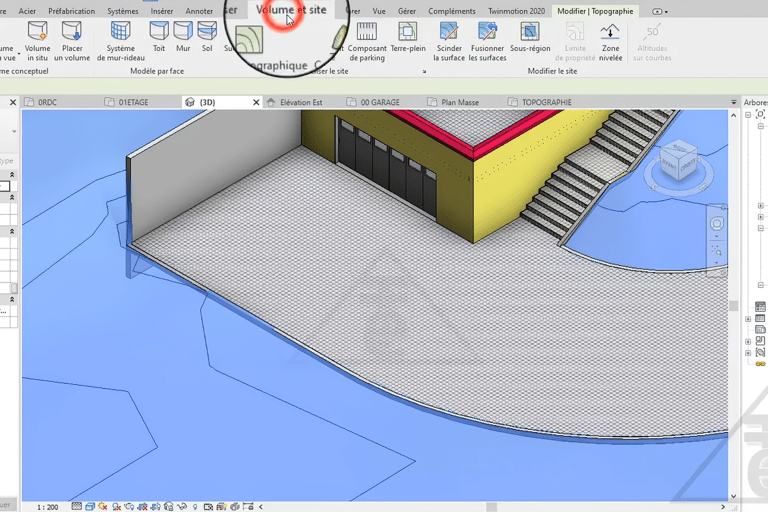
Task: Click the ViewCube in the 3D view
Action: pos(679,162)
